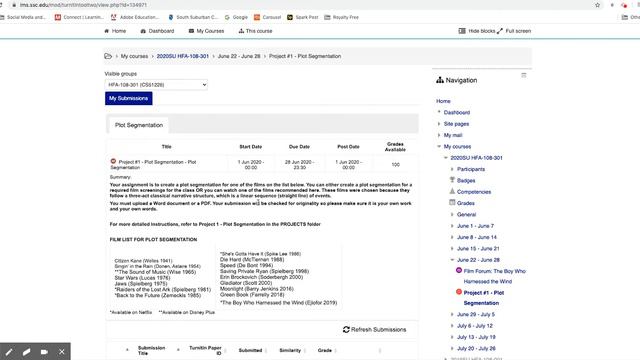Viewport: 640px width, 360px height.
Task: Click the My Submissions button
Action: [x=129, y=98]
